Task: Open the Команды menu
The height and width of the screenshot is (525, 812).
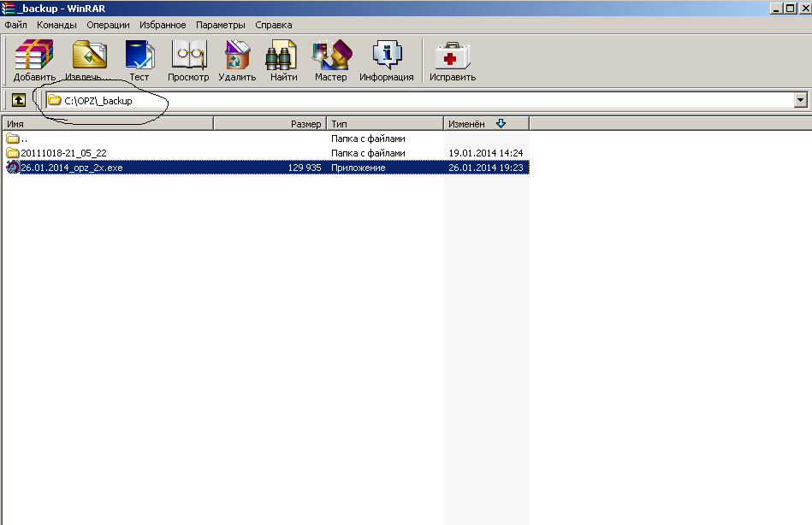Action: 56,25
